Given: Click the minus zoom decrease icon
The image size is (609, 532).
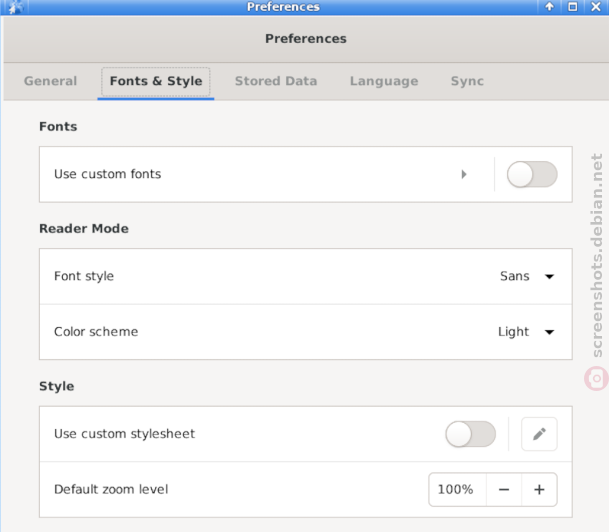Looking at the screenshot, I should coord(504,489).
